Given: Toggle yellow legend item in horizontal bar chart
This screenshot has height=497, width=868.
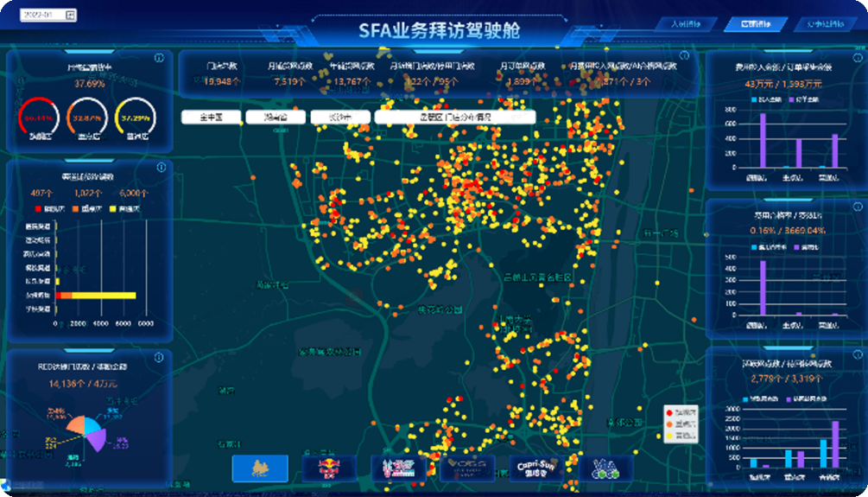Looking at the screenshot, I should [115, 208].
